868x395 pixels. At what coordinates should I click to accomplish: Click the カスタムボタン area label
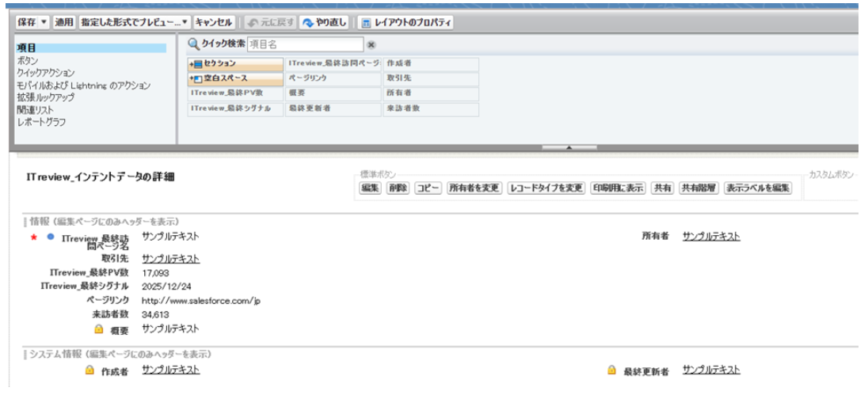(833, 173)
